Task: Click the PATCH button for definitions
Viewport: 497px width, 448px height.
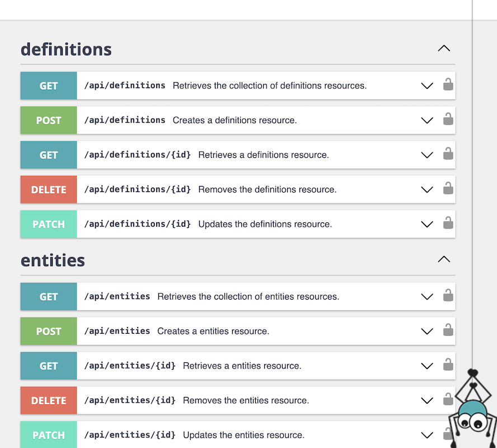Action: 49,225
